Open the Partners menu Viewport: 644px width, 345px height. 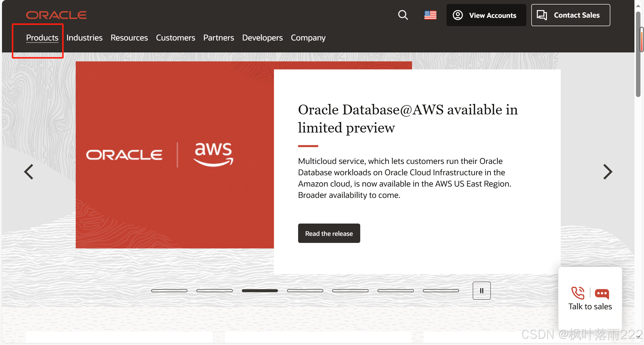tap(219, 38)
